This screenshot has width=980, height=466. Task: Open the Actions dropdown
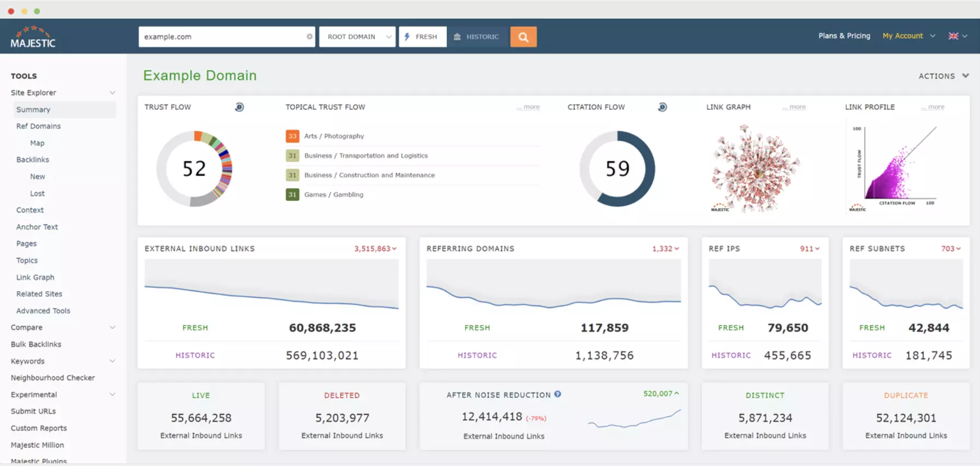click(943, 76)
